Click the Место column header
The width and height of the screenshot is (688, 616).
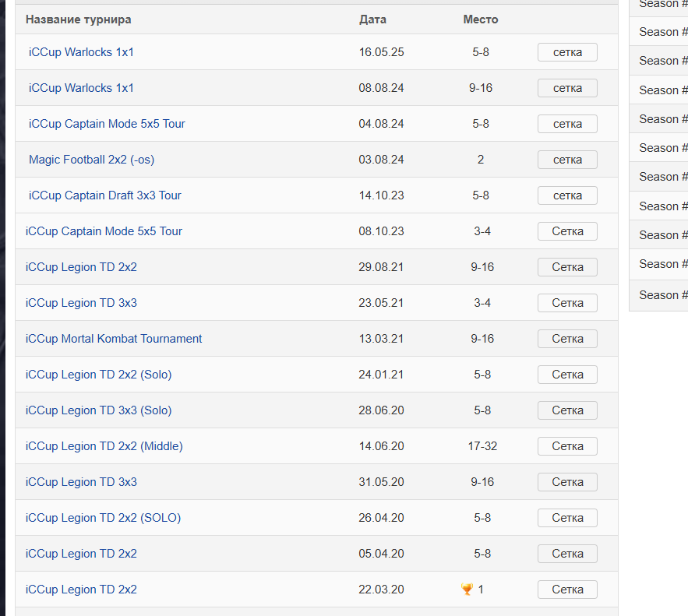point(481,19)
